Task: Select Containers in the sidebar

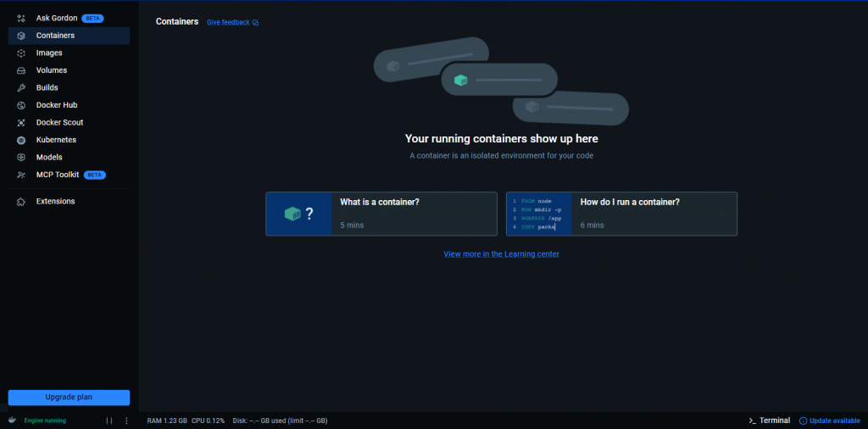Action: click(x=69, y=36)
